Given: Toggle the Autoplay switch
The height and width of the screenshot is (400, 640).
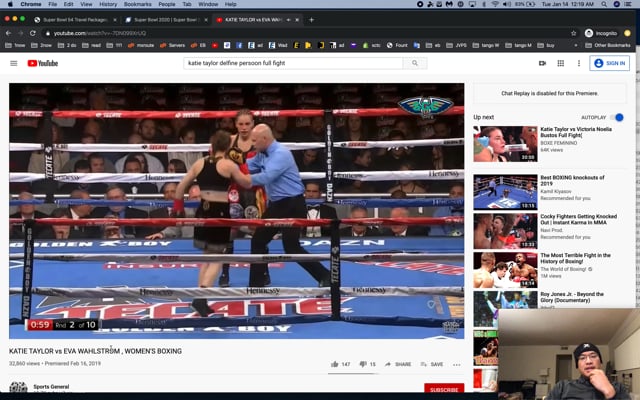Looking at the screenshot, I should tap(618, 117).
